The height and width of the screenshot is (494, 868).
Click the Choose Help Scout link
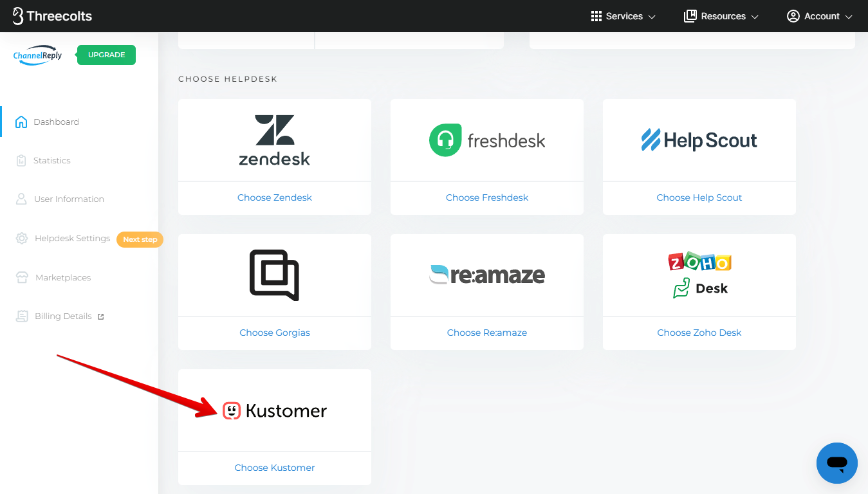699,197
